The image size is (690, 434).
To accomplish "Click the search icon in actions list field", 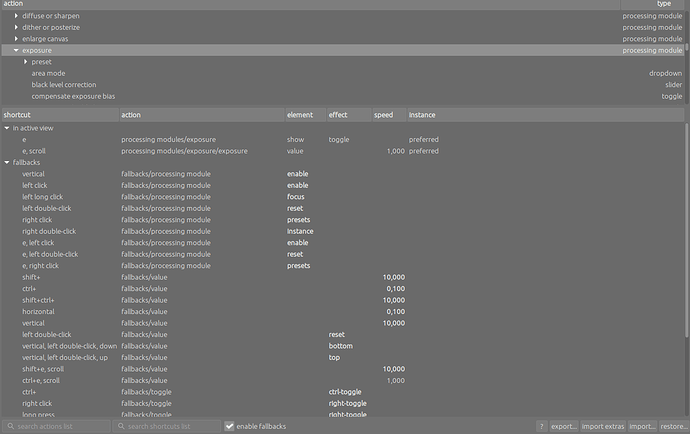I will [x=10, y=426].
